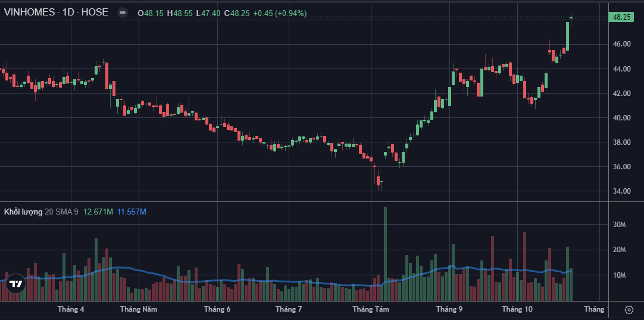Click the Tháng 9 label on time axis
The width and height of the screenshot is (644, 320).
click(x=449, y=309)
